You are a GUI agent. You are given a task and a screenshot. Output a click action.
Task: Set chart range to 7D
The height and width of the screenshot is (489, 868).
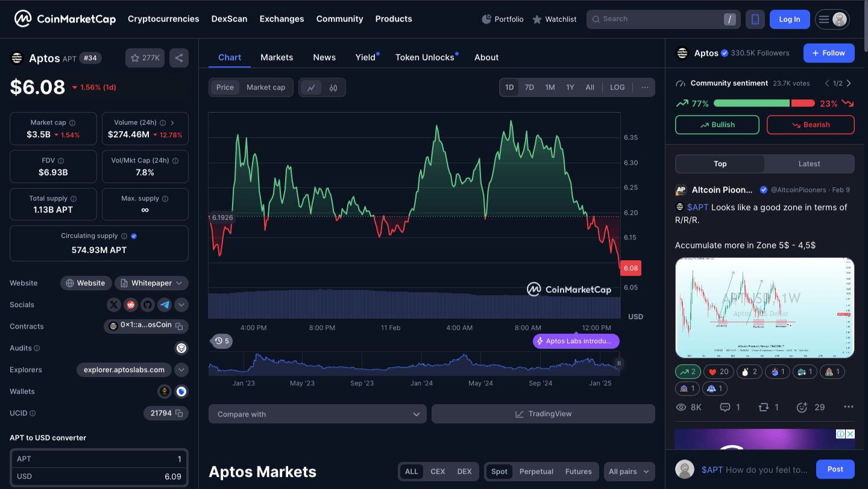pos(529,87)
